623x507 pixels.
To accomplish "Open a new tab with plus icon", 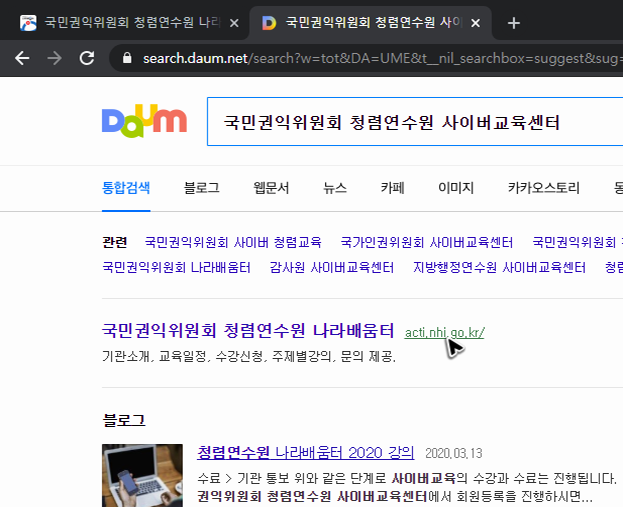I will click(514, 23).
